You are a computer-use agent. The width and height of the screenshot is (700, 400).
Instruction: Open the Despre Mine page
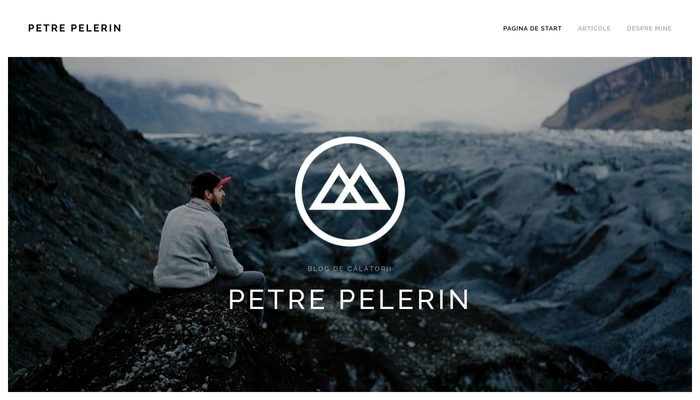[649, 28]
